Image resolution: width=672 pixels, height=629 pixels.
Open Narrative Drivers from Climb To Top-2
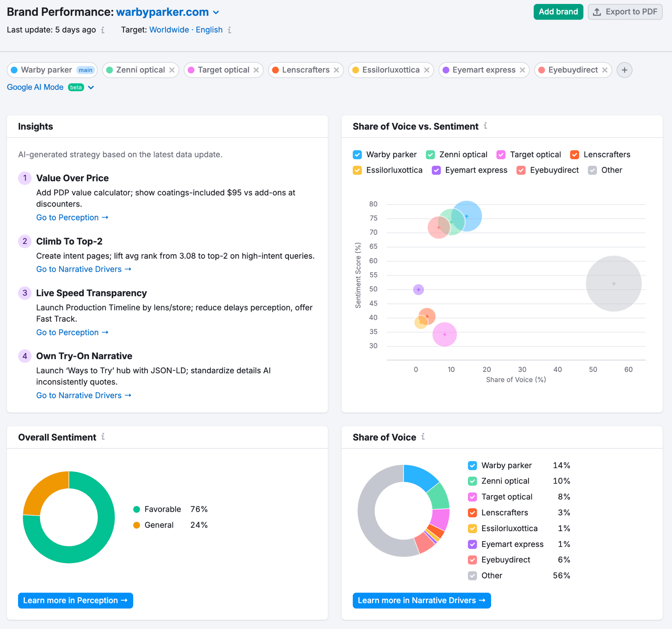coord(83,269)
